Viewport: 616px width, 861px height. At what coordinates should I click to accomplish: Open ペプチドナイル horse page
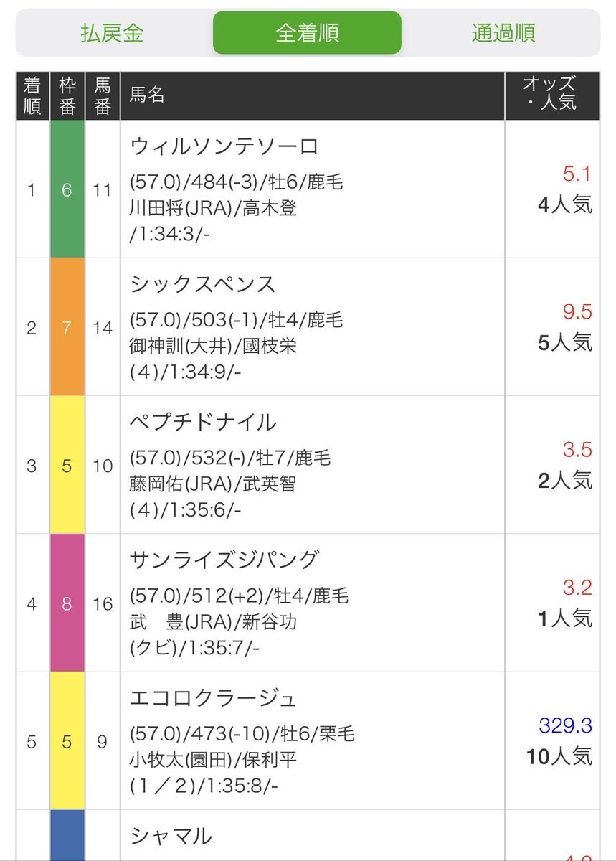click(203, 422)
